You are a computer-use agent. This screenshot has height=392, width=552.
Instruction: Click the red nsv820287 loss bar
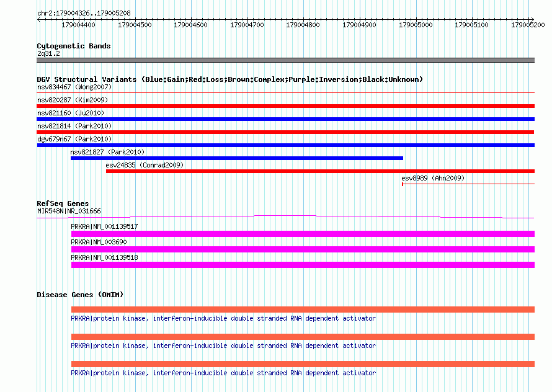pyautogui.click(x=285, y=106)
